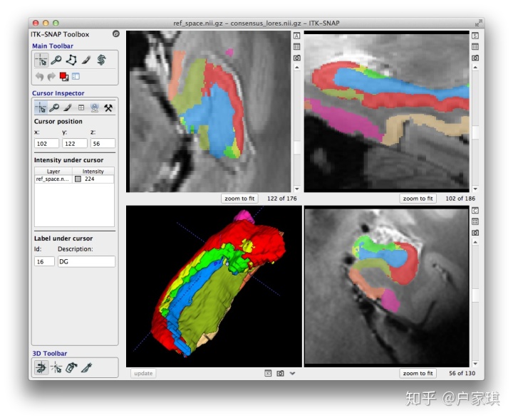Click the label Id field showing 16
513x420 pixels.
44,261
